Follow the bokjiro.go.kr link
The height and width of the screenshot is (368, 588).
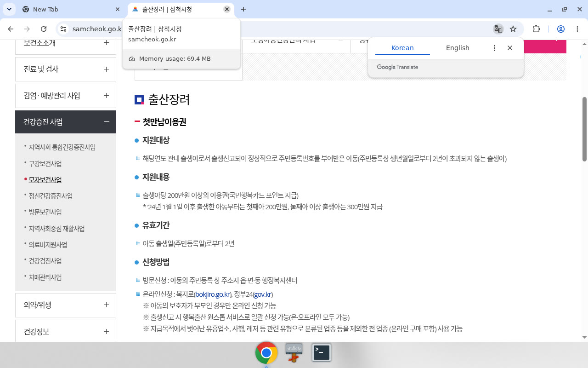[x=213, y=294]
